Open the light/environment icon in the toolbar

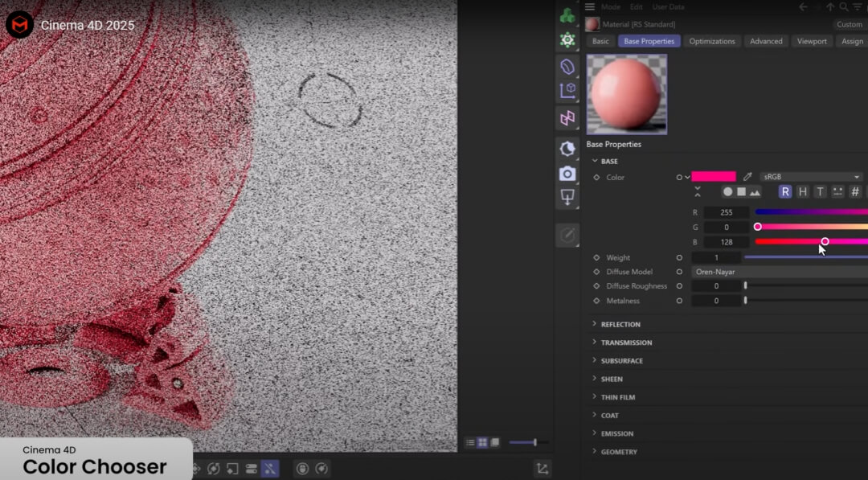pyautogui.click(x=567, y=149)
